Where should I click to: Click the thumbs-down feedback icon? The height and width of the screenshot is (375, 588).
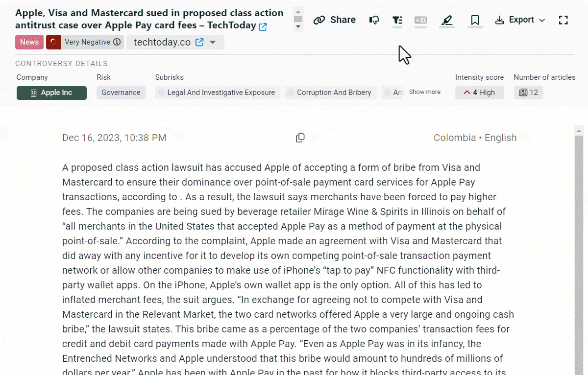(x=374, y=20)
